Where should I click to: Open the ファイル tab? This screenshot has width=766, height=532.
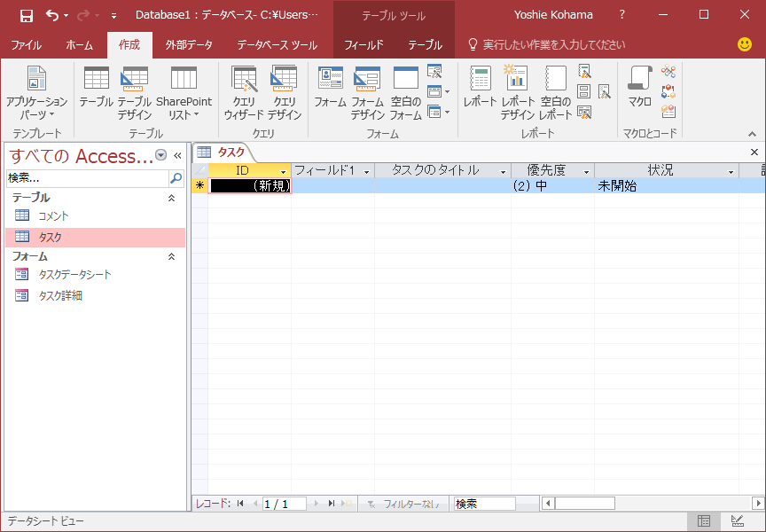pos(26,45)
